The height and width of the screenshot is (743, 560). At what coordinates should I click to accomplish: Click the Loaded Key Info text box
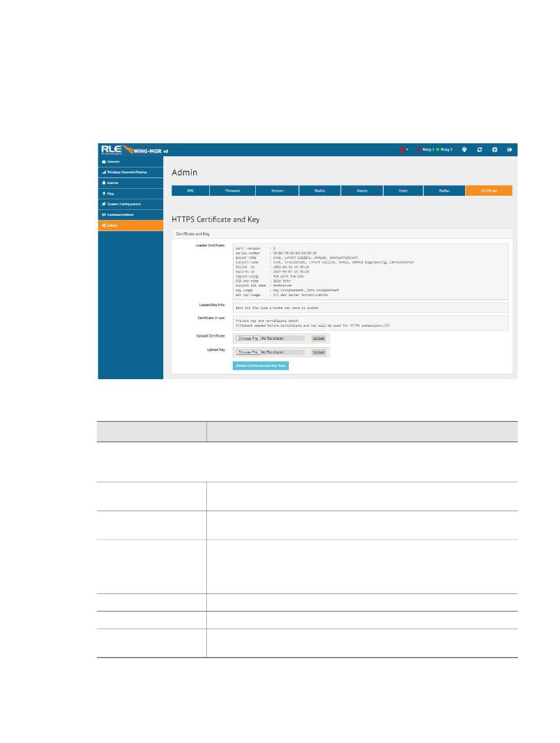point(371,308)
